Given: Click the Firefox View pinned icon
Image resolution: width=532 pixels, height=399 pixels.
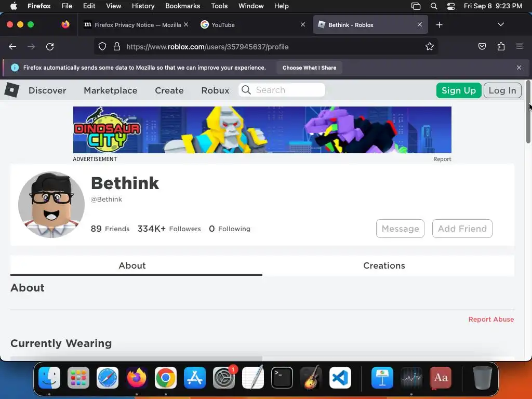Looking at the screenshot, I should coord(65,24).
